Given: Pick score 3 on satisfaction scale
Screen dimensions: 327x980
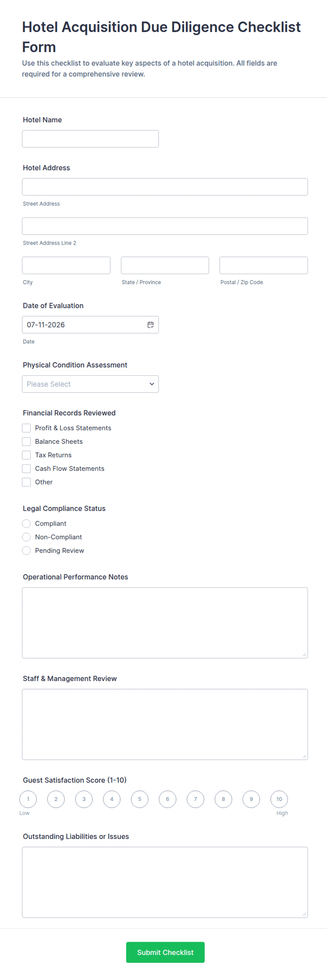Looking at the screenshot, I should point(84,799).
